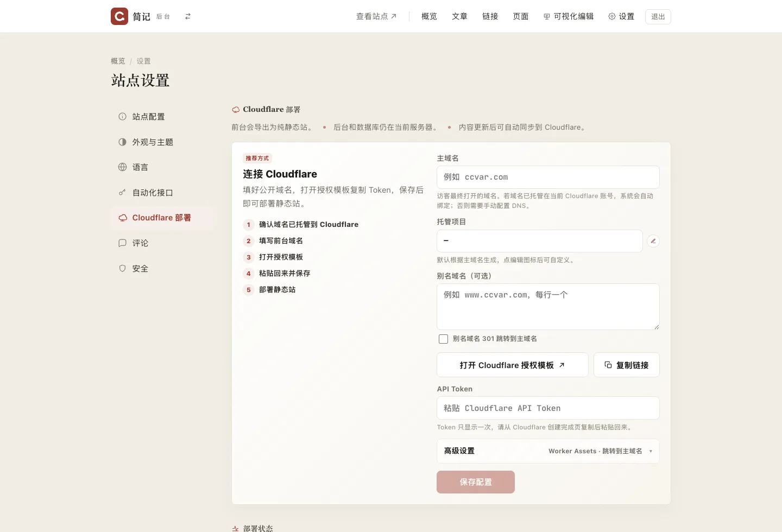782x532 pixels.
Task: Click step text 打开授权模板
Action: 281,257
